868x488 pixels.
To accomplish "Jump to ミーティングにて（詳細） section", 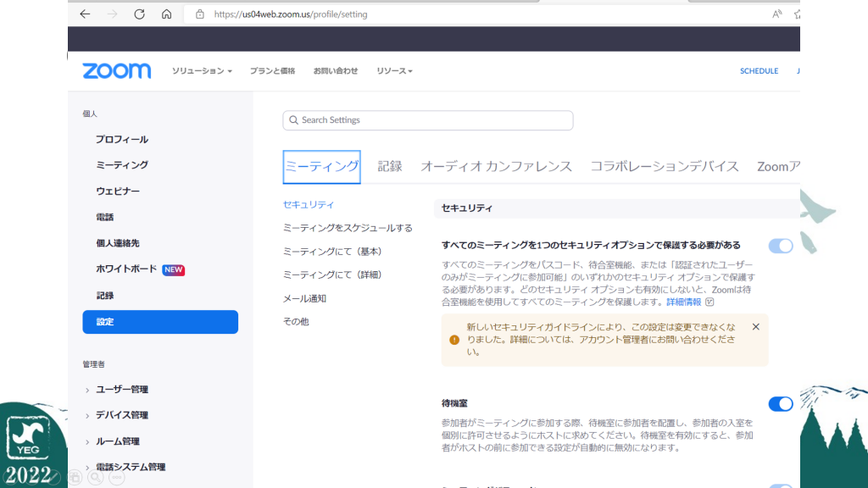I will tap(334, 274).
